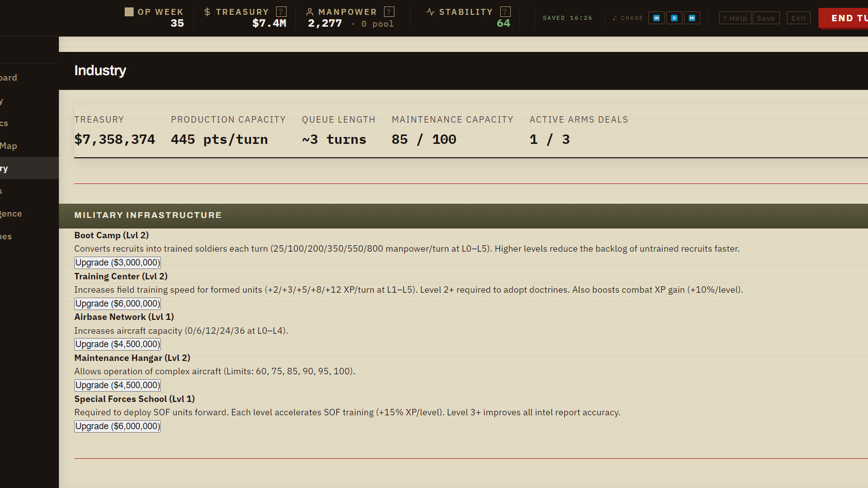Click the 85 / 100 maintenance capacity
Viewport: 868px width, 488px height.
click(424, 140)
